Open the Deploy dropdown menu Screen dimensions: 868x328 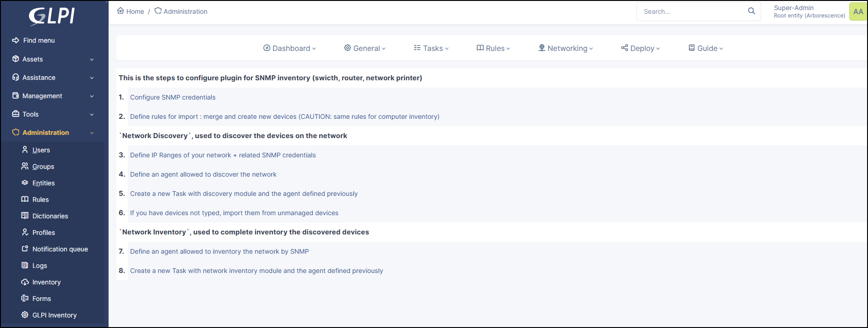[640, 48]
